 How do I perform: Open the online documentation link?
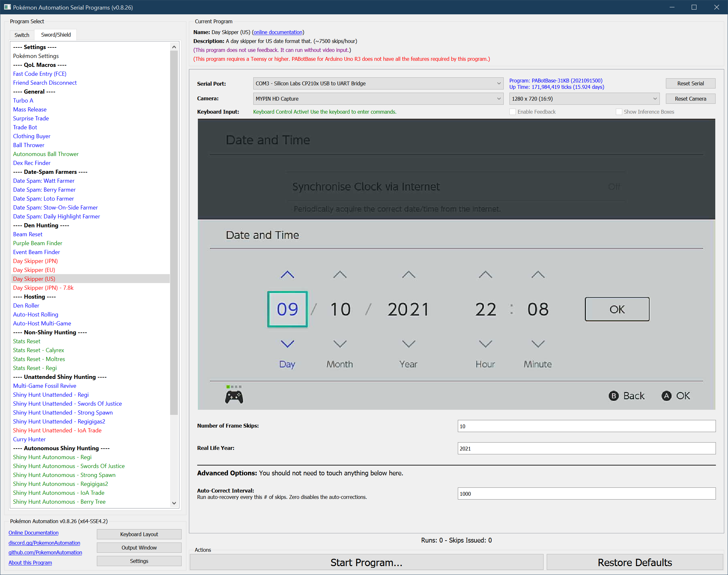[278, 32]
